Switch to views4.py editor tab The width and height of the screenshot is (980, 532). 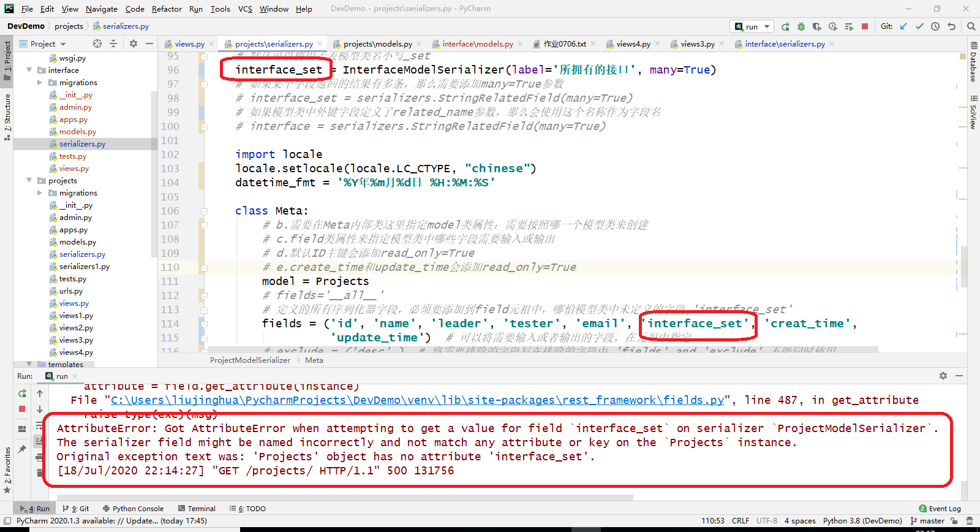point(633,44)
